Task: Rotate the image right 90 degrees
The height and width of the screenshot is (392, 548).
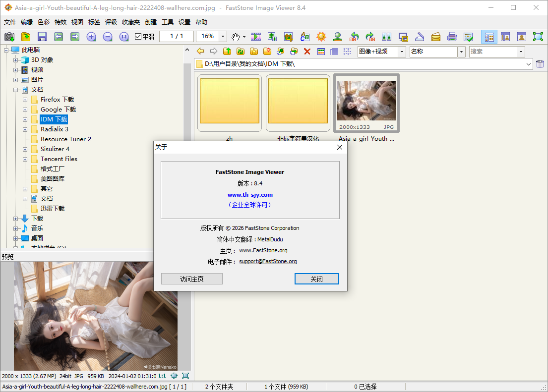Action: click(x=370, y=37)
